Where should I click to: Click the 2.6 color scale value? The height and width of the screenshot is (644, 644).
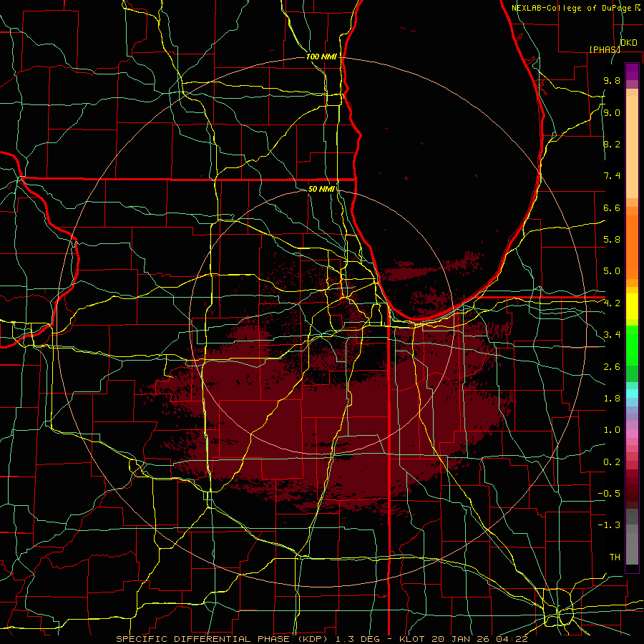point(612,366)
